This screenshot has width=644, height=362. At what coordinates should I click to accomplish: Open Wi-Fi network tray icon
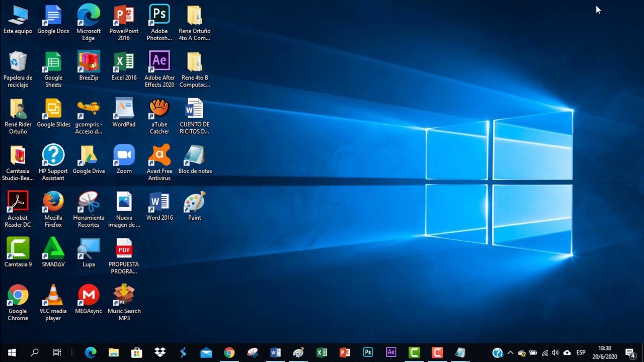pos(544,352)
